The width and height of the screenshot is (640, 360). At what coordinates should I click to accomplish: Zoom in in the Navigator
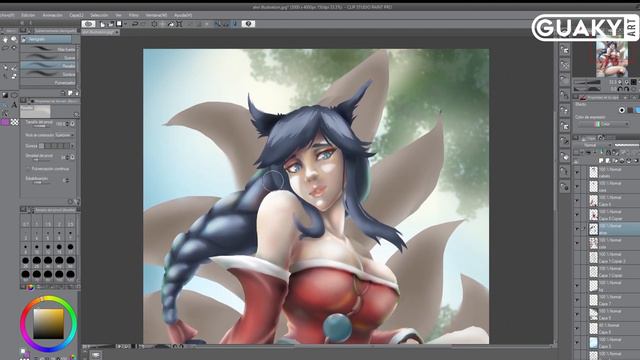[627, 82]
